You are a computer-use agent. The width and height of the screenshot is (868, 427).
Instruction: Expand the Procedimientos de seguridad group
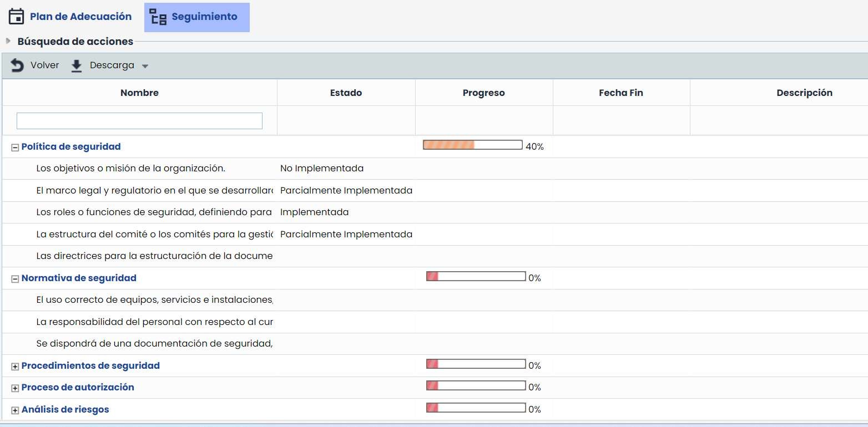(15, 366)
